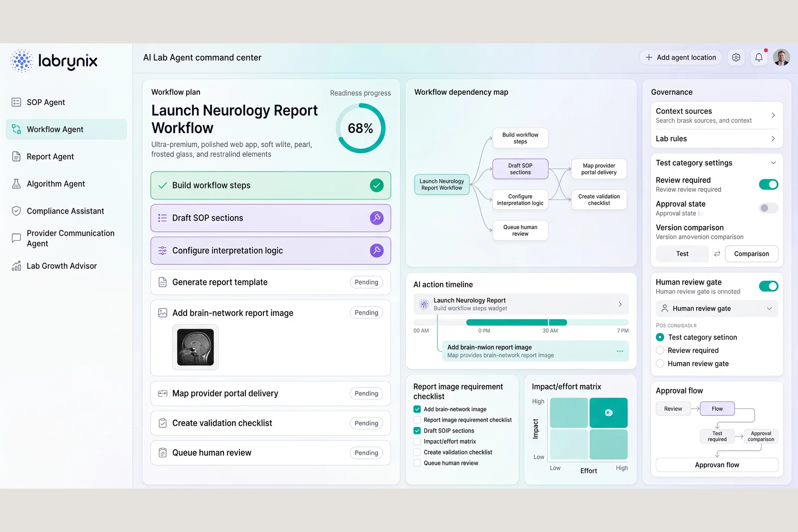Click list icon beside Draft SOP sections
The image size is (798, 532).
(163, 218)
